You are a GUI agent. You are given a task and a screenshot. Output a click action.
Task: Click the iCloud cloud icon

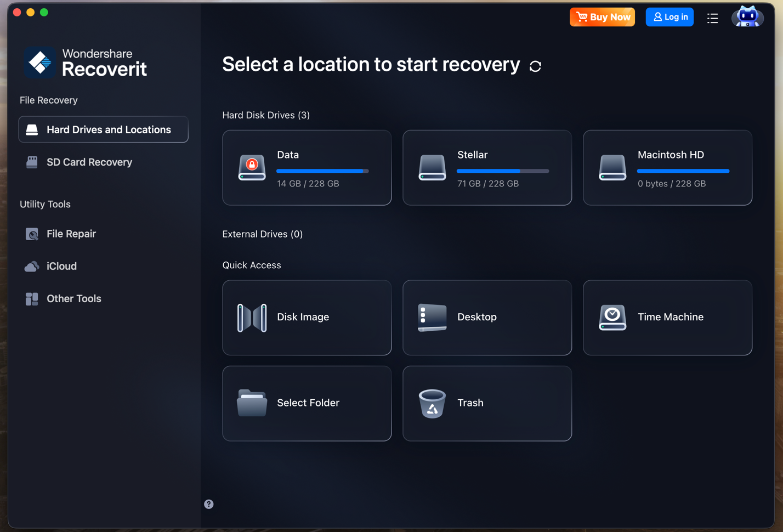click(x=32, y=267)
